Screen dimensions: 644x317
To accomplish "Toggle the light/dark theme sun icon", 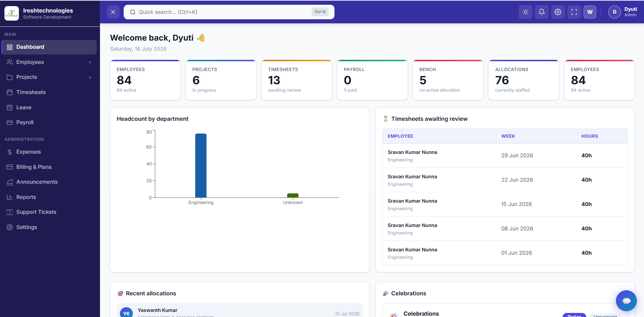I will pyautogui.click(x=525, y=12).
